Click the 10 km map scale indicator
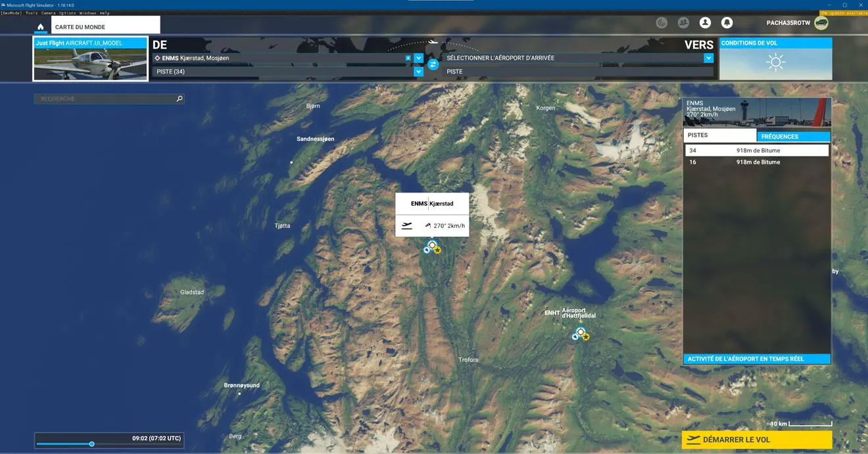 pos(800,424)
